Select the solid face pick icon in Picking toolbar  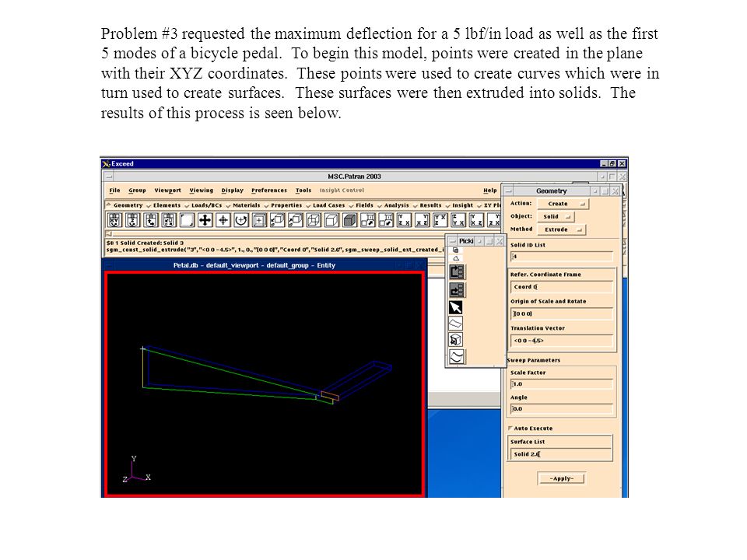click(456, 340)
